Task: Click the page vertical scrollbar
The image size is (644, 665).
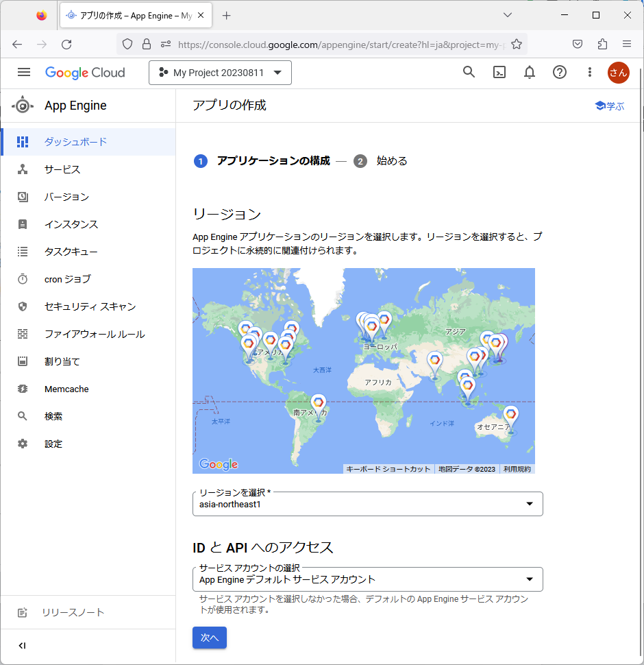Action: [x=641, y=361]
